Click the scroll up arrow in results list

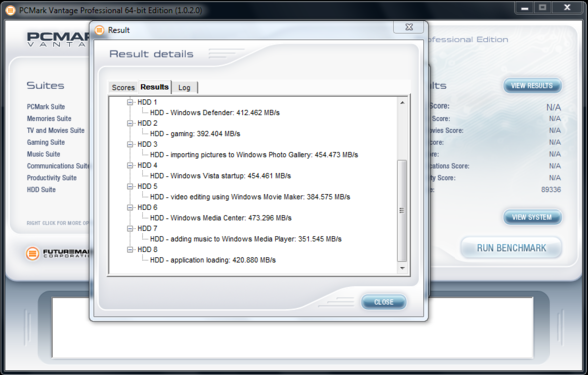[402, 102]
